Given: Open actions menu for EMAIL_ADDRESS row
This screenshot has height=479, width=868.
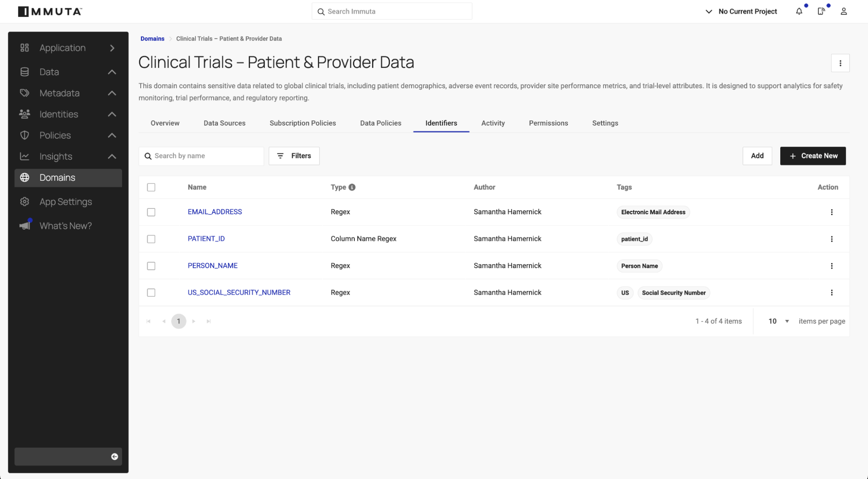Looking at the screenshot, I should click(832, 212).
